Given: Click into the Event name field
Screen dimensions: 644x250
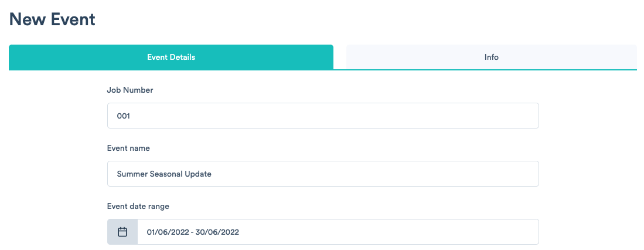Looking at the screenshot, I should (x=322, y=174).
